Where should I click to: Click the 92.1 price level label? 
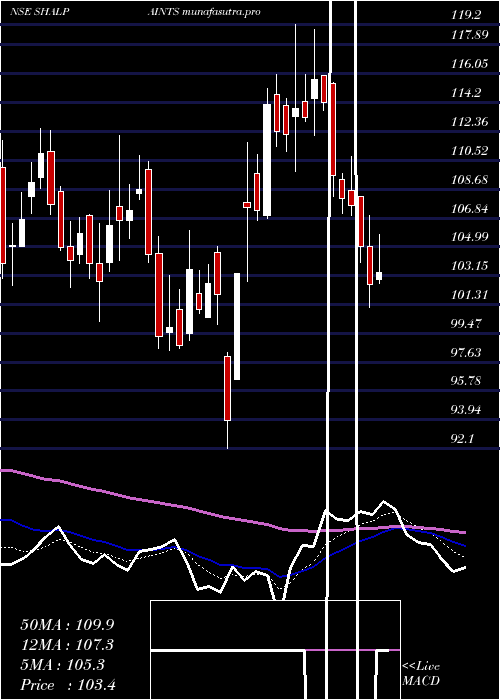(462, 439)
